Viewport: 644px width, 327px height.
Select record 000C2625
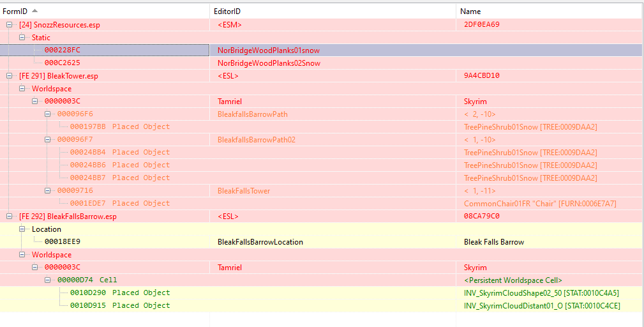click(x=63, y=63)
